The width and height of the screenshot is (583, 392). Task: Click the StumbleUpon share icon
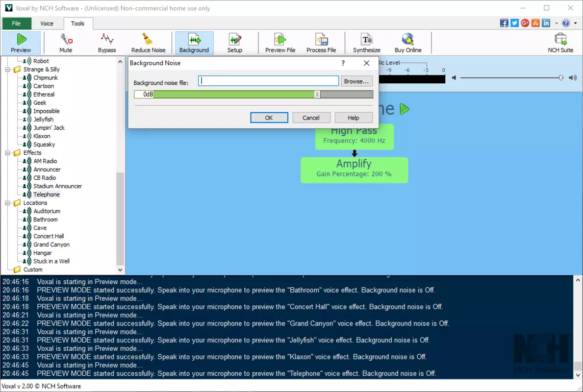(x=535, y=23)
